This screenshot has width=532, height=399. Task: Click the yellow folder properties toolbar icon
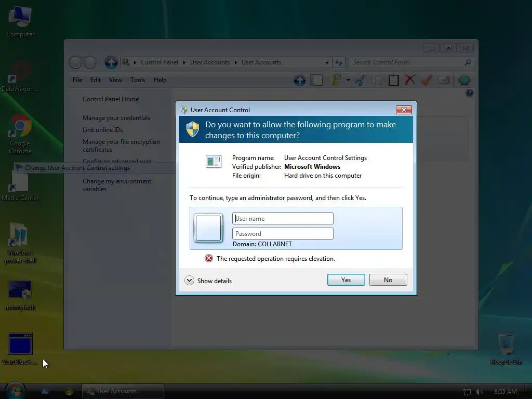click(336, 81)
